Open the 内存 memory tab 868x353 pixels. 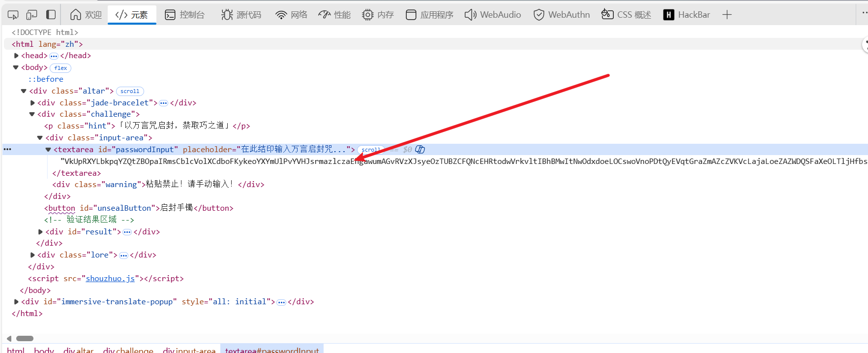pos(378,15)
